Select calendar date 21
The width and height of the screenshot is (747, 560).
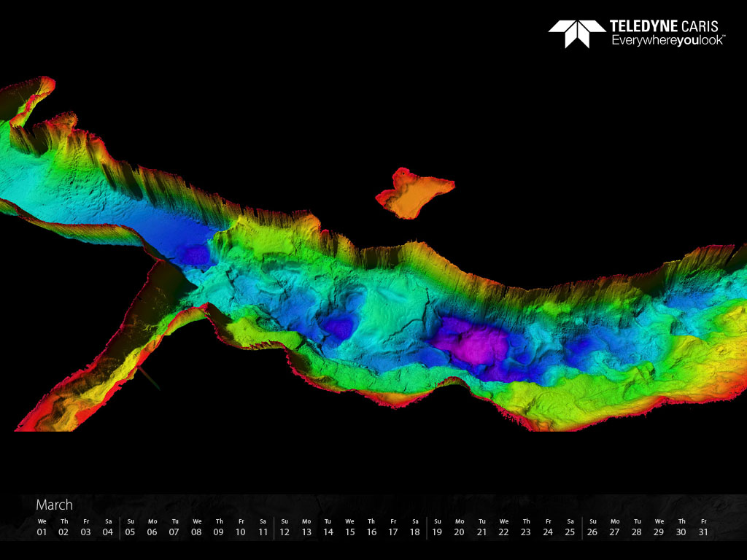tap(481, 532)
